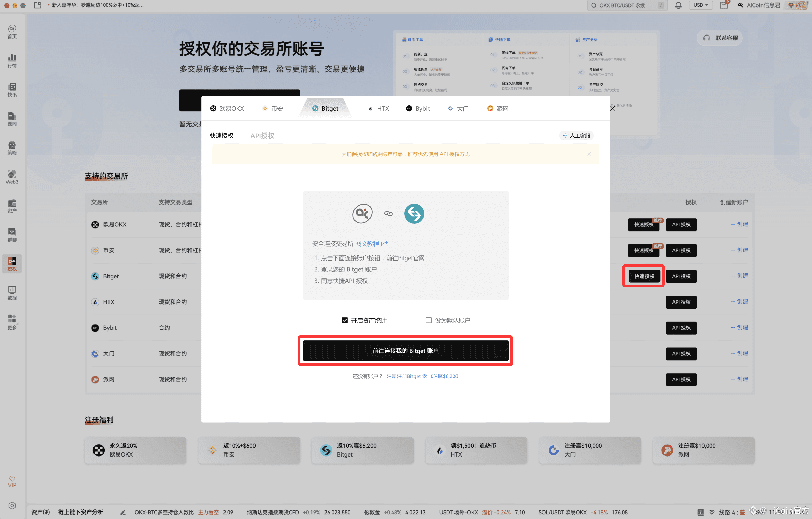Select the 资产 assets sidebar icon
812x519 pixels.
pos(12,206)
